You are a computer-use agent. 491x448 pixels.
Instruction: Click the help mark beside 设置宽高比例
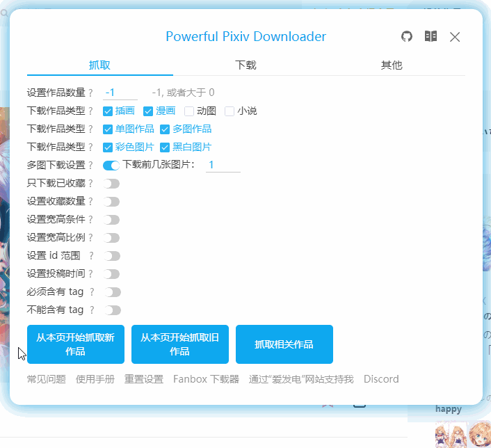[90, 238]
